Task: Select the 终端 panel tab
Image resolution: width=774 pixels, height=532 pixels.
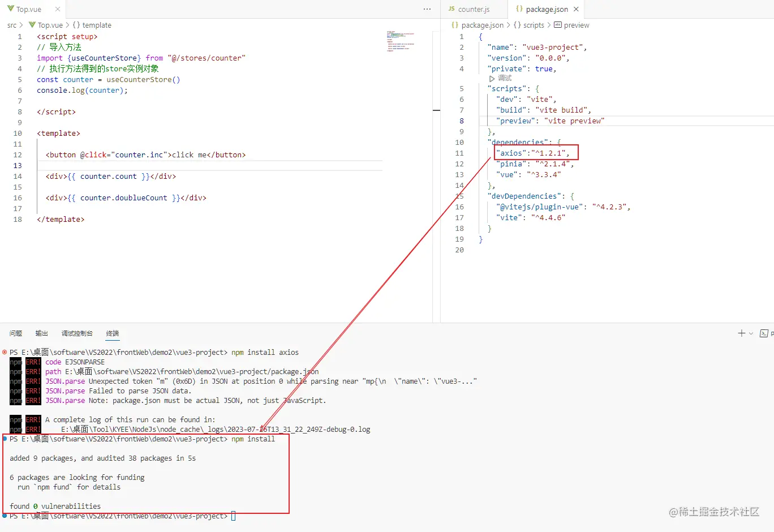Action: tap(113, 333)
